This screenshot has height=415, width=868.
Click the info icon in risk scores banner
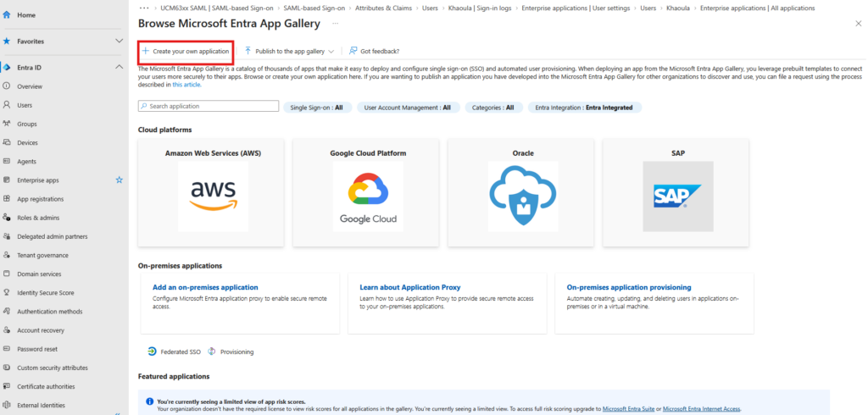coord(149,401)
